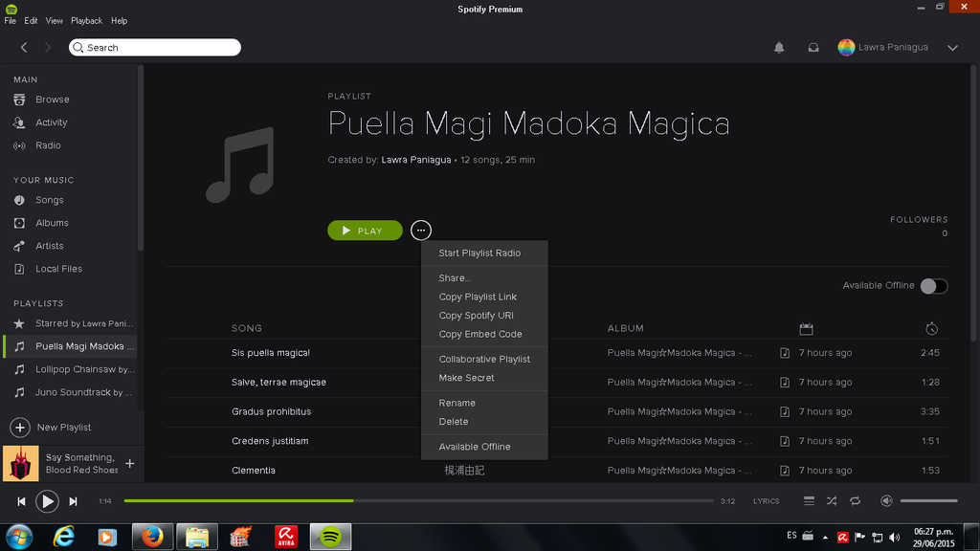The image size is (980, 551).
Task: Open the notifications bell
Action: pos(779,48)
